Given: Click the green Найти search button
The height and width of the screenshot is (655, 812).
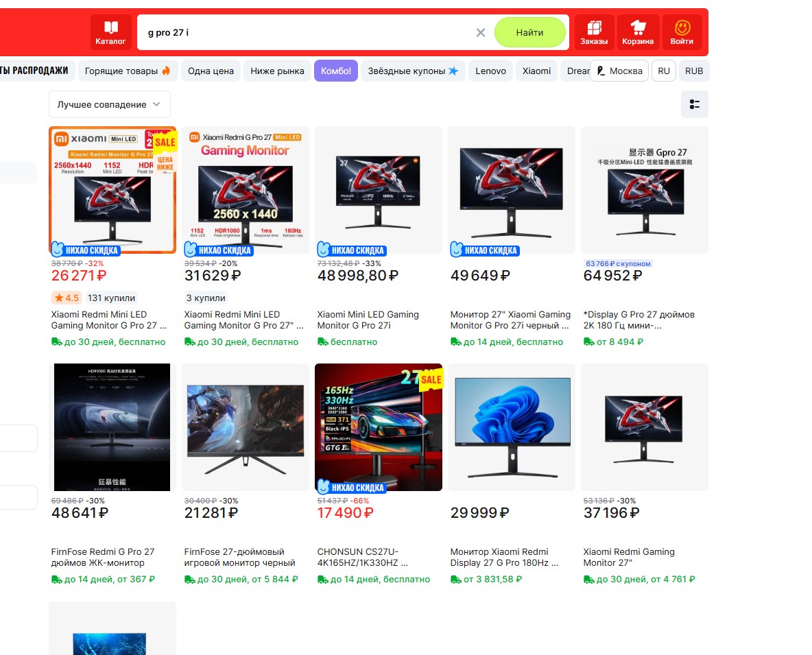Looking at the screenshot, I should point(529,32).
